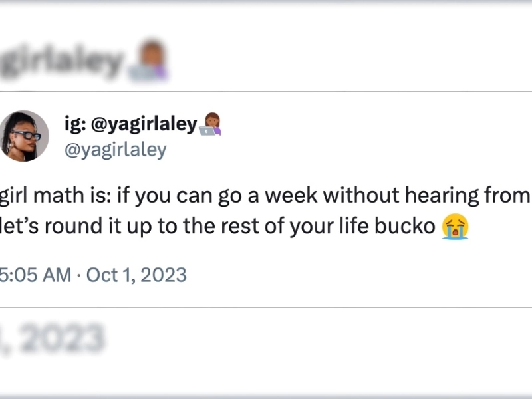Select the tweet line starting "let's round"

(x=219, y=227)
